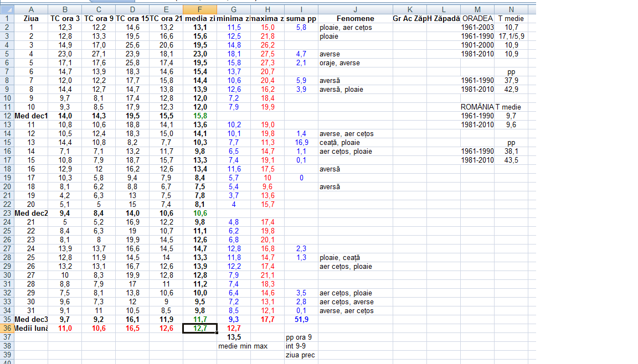Click the blue 3,7 minima cell
Image resolution: width=638 pixels, height=364 pixels.
(234, 195)
